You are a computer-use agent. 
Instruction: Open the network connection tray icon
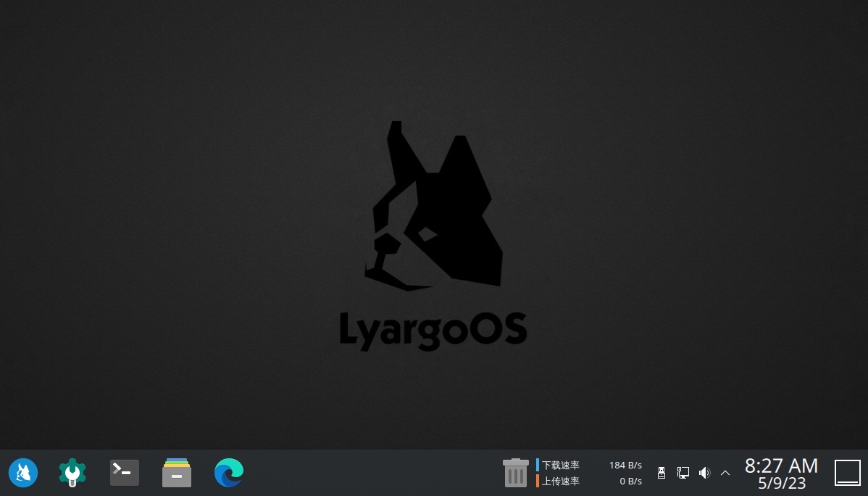[683, 473]
